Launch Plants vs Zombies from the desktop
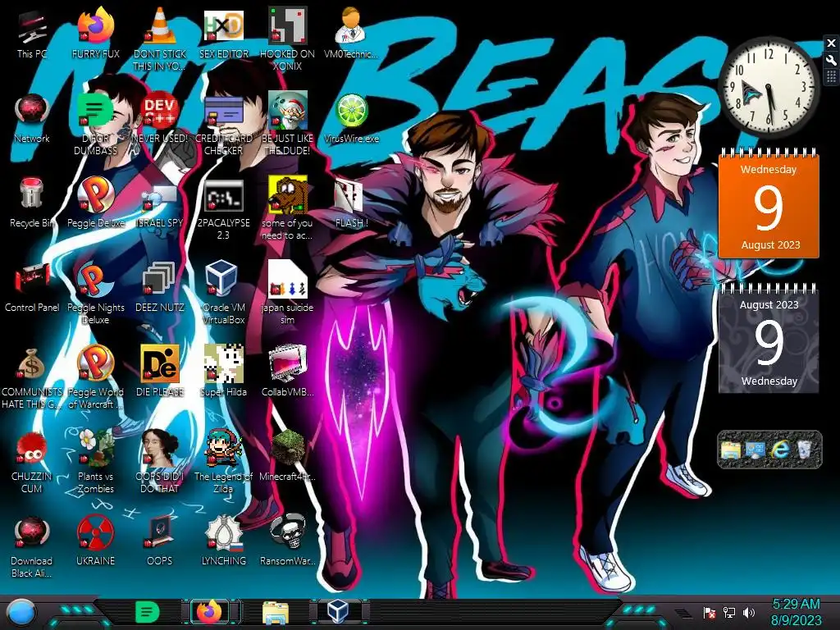This screenshot has width=840, height=630. (x=95, y=462)
